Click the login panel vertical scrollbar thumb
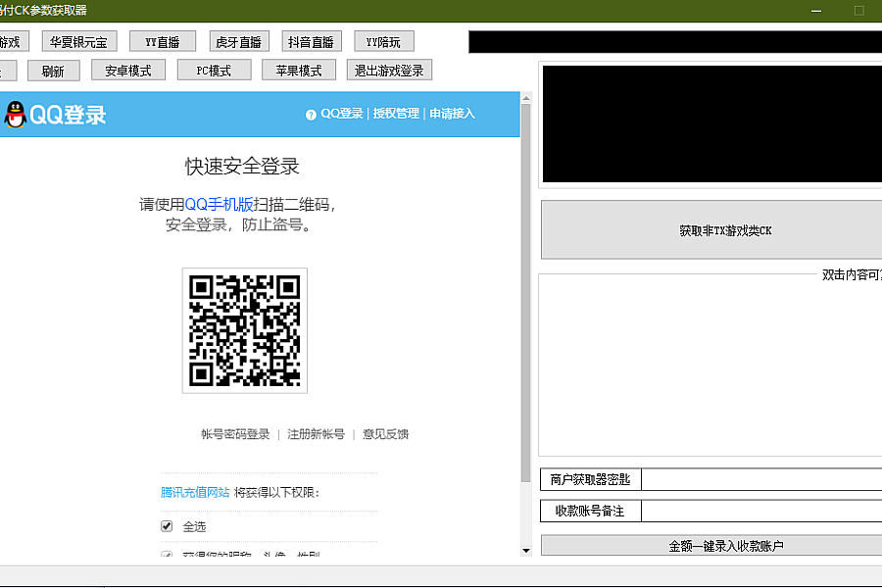Image resolution: width=882 pixels, height=588 pixels. point(526,293)
